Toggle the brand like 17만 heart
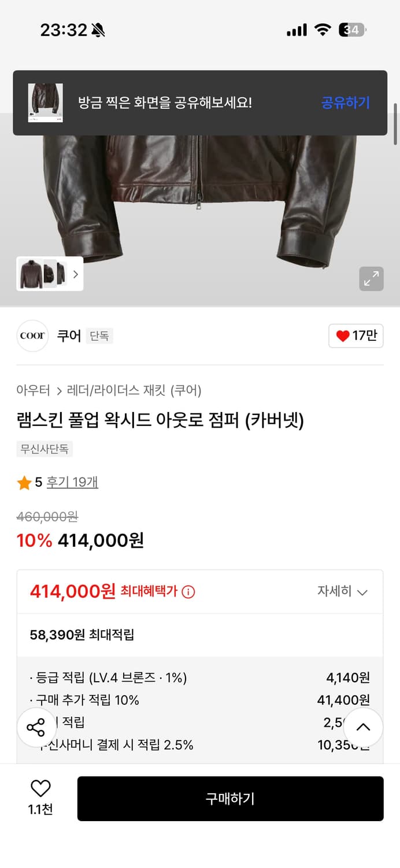Image resolution: width=400 pixels, height=868 pixels. pos(356,336)
